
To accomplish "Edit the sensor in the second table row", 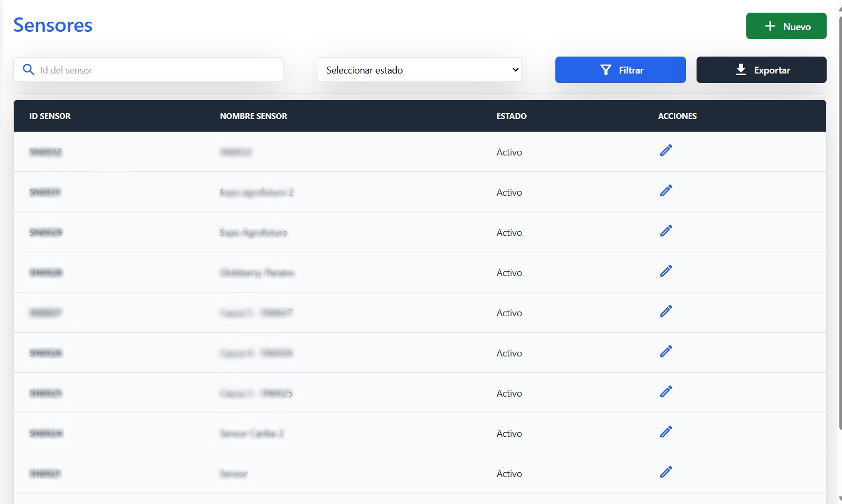I will 666,191.
